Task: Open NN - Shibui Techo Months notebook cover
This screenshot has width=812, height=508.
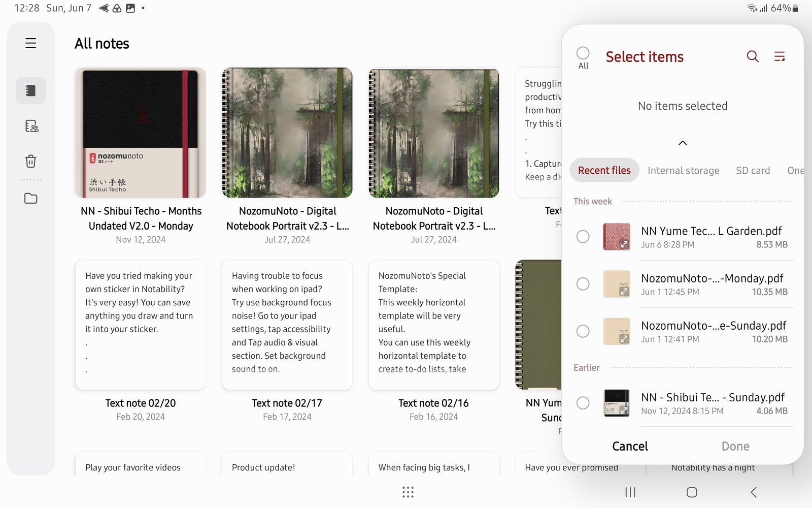Action: click(x=141, y=133)
